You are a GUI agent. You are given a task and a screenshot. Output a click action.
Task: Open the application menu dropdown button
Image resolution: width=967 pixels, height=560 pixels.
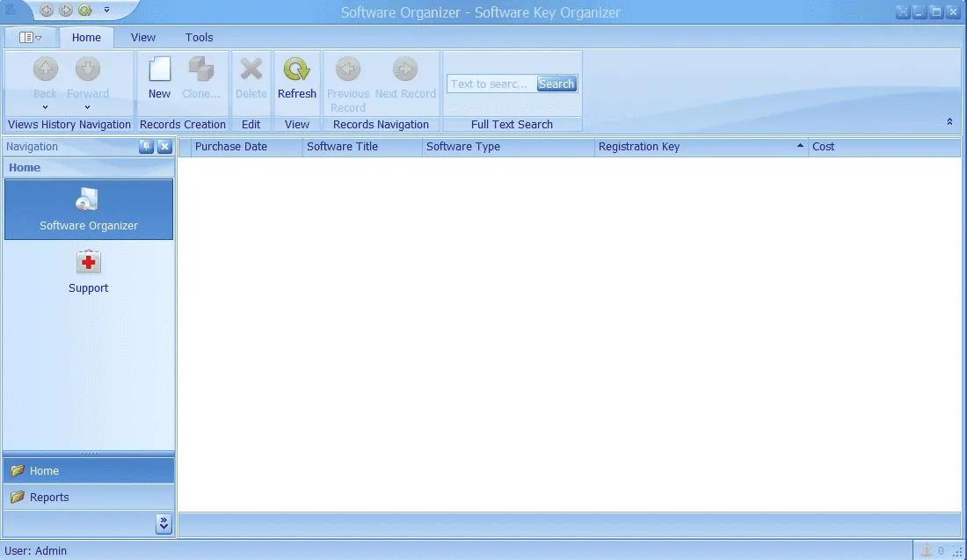(x=31, y=38)
